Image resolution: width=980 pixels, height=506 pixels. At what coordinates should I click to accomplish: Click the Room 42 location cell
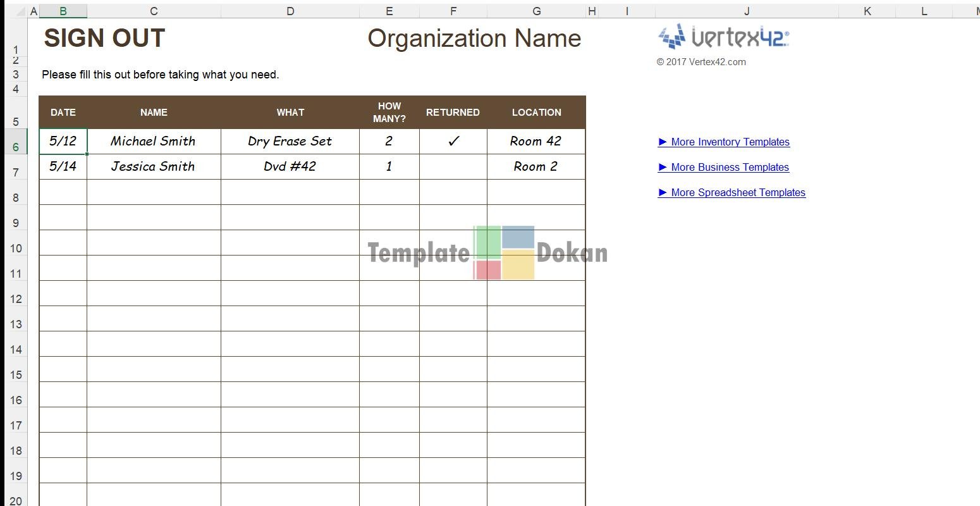click(536, 142)
